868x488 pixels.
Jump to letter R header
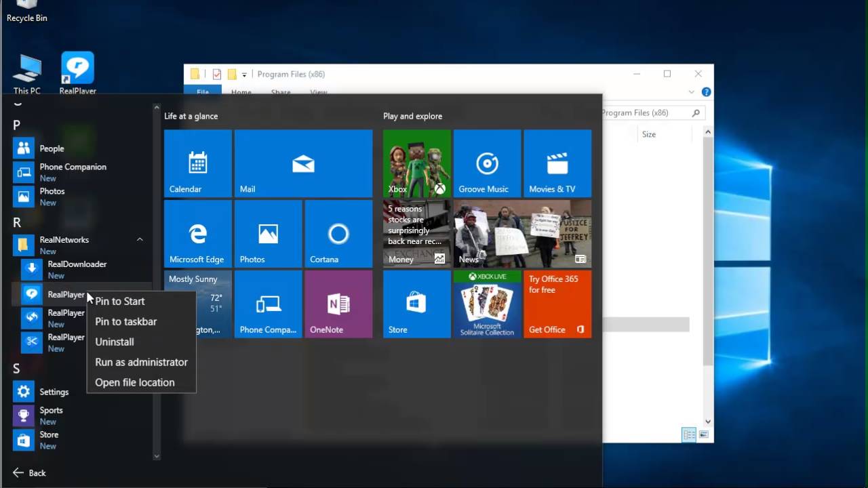[x=17, y=222]
